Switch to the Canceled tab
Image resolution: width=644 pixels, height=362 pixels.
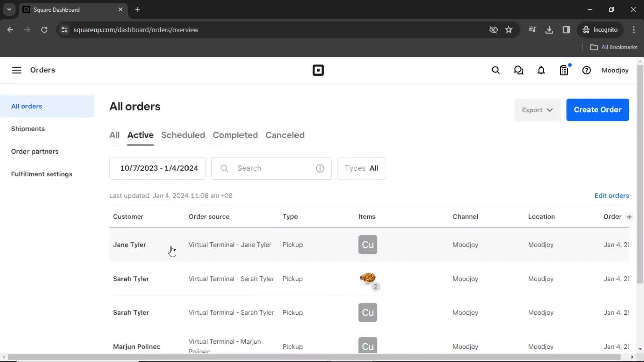(x=285, y=135)
